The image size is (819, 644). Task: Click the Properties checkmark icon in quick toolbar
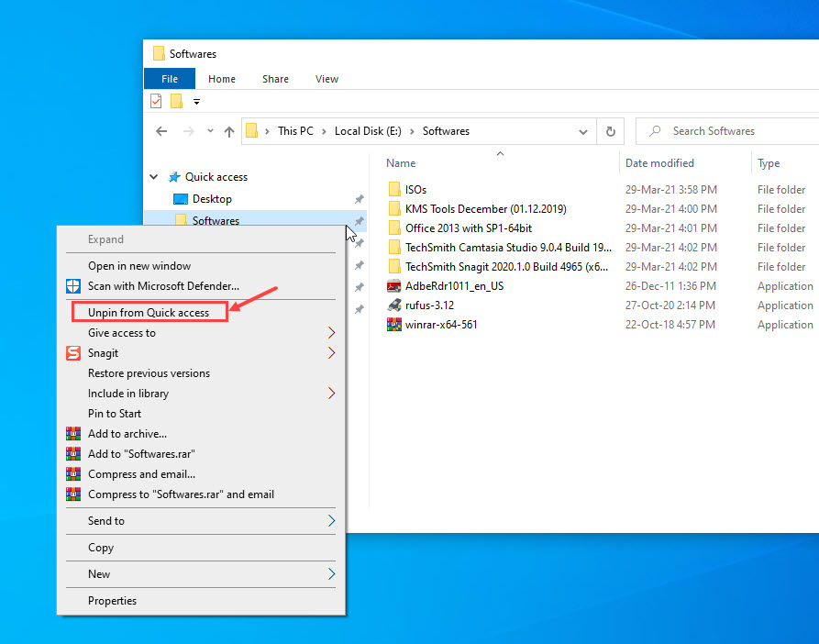[156, 101]
